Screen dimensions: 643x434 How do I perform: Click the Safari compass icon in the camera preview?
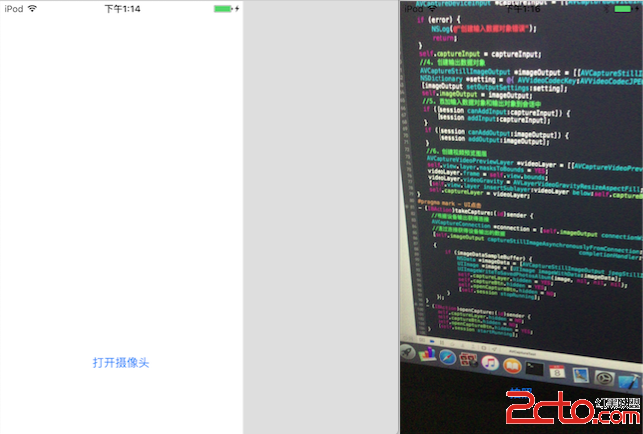pos(447,357)
